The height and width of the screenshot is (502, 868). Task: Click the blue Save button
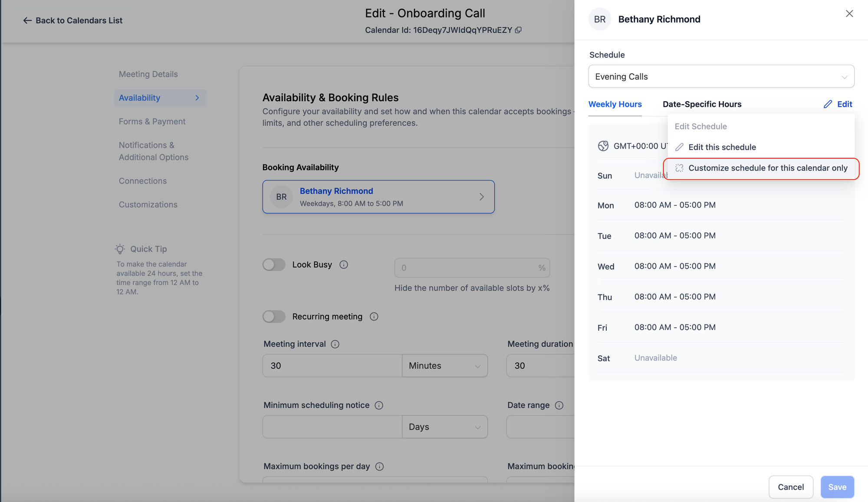tap(837, 487)
